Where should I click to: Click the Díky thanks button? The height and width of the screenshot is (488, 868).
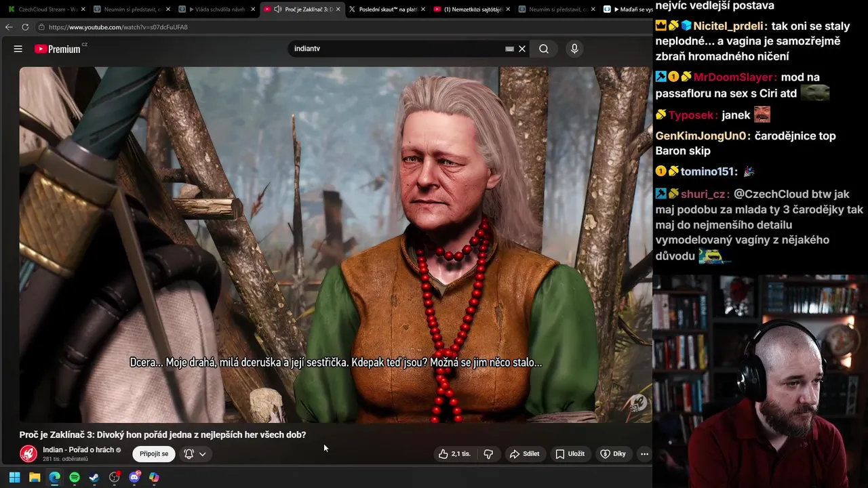click(613, 453)
